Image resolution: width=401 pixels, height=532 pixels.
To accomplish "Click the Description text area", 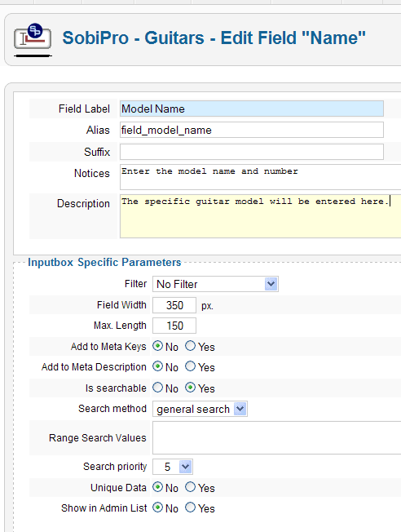I will point(260,216).
